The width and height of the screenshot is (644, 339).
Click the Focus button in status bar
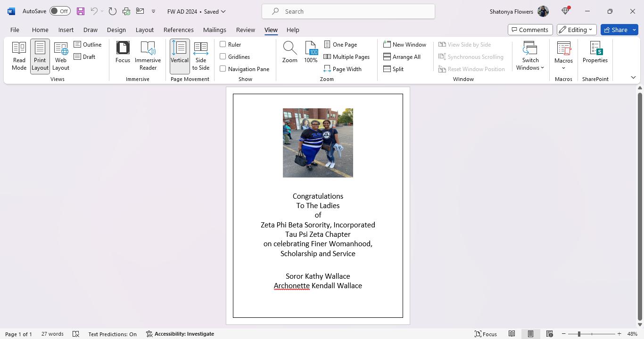click(486, 334)
